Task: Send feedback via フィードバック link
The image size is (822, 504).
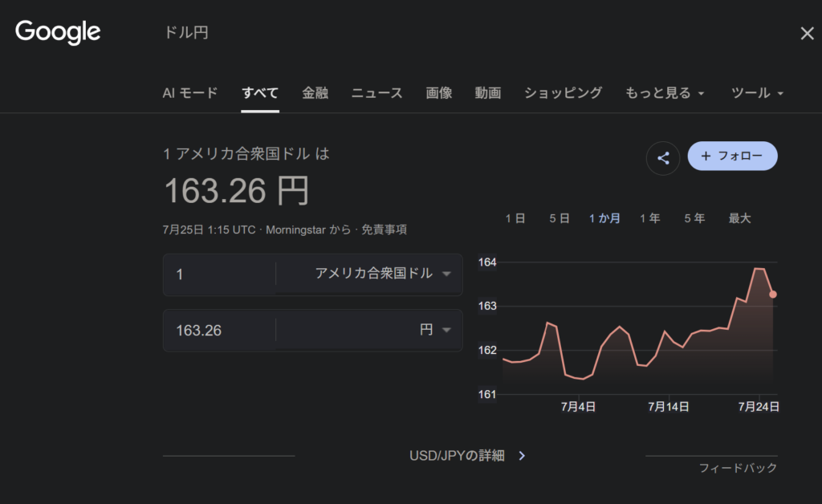Action: (x=738, y=468)
